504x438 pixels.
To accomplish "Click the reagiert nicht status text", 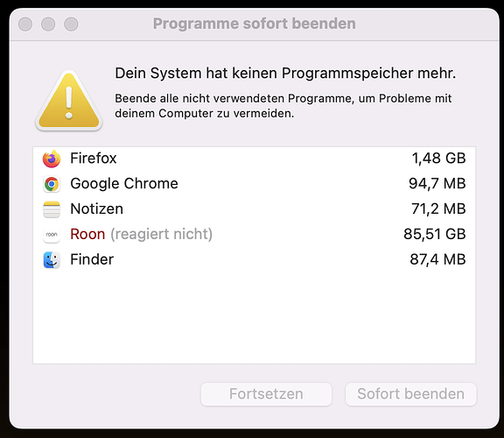I will pos(161,234).
